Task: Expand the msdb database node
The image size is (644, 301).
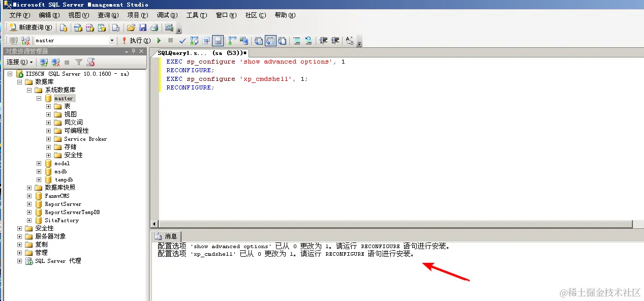Action: [39, 171]
